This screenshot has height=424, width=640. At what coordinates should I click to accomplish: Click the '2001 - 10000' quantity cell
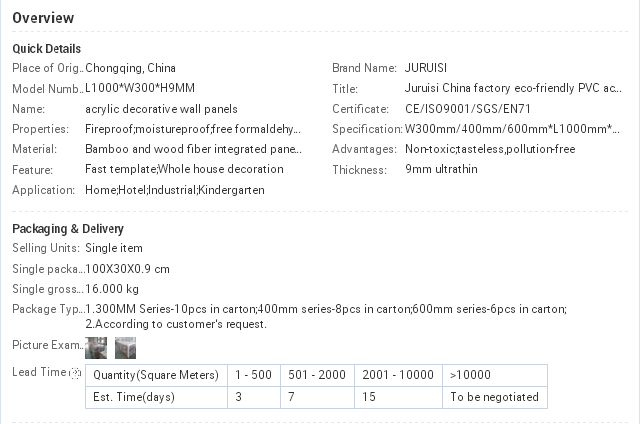398,375
